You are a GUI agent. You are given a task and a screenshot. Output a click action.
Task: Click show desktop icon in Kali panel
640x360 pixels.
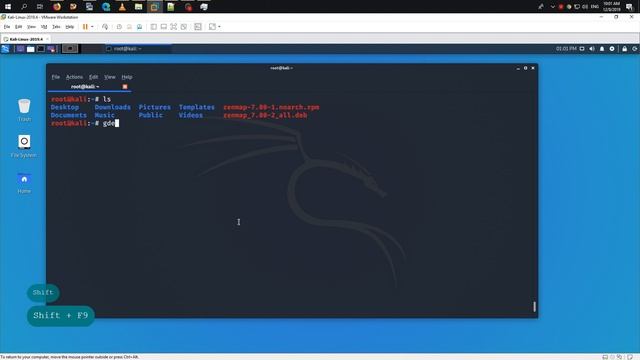click(x=20, y=49)
